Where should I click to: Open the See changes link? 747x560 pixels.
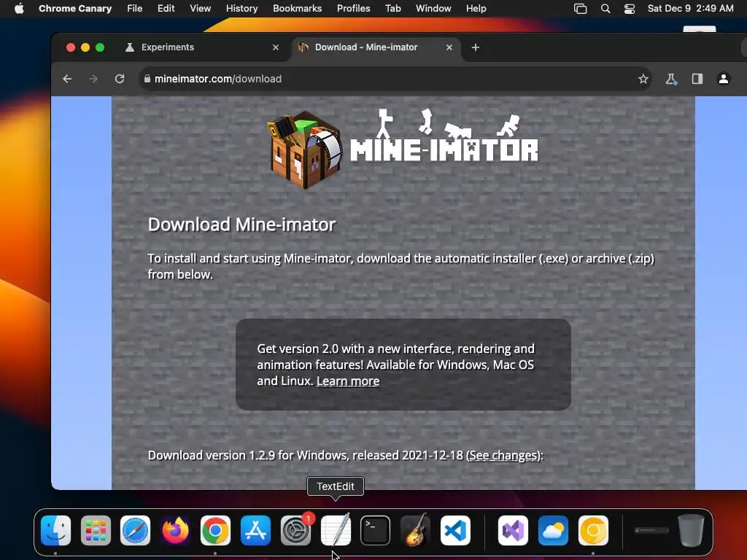pos(504,456)
